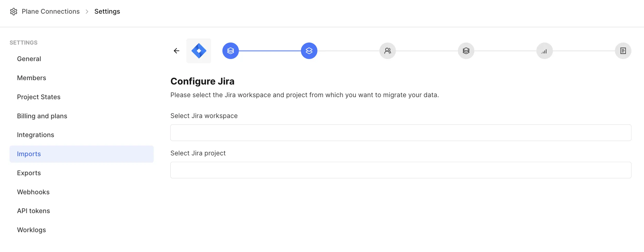Open the Select Jira workspace dropdown
This screenshot has width=644, height=252.
coord(401,133)
